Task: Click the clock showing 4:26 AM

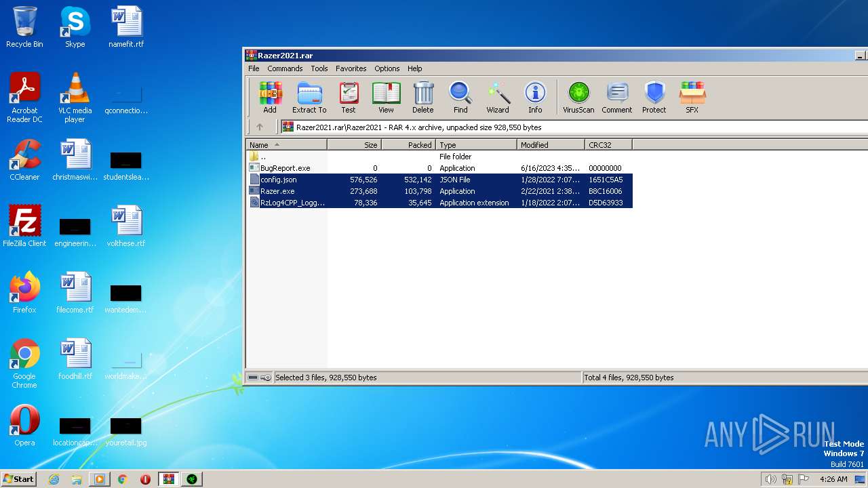Action: pyautogui.click(x=833, y=479)
